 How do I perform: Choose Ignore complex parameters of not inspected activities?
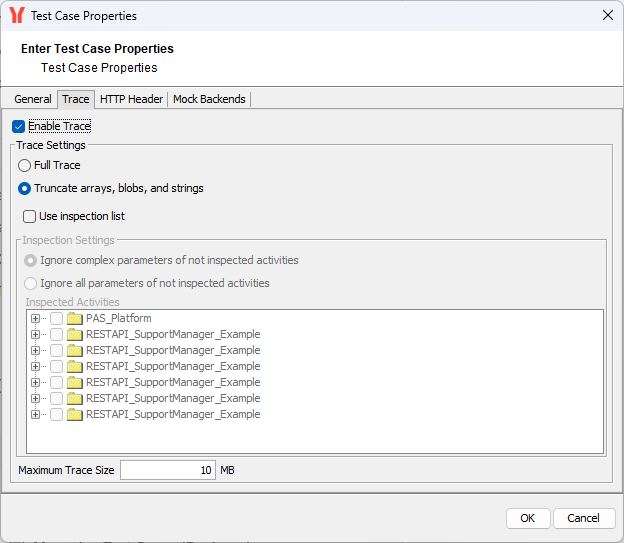point(31,260)
